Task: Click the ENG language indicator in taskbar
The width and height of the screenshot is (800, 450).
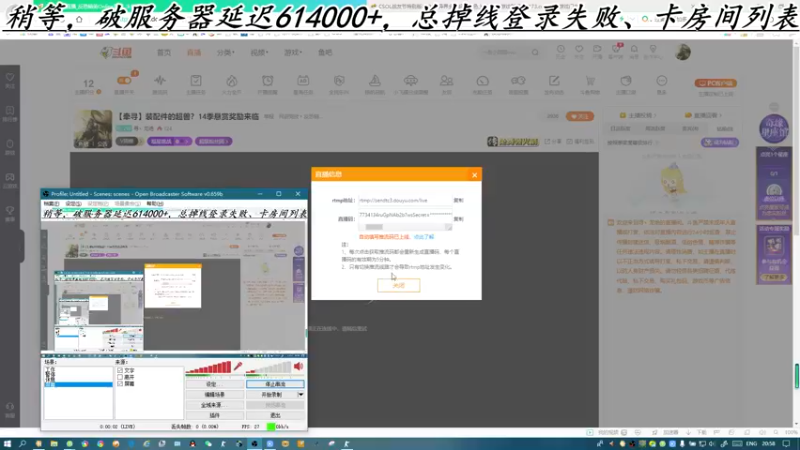Action: point(752,444)
